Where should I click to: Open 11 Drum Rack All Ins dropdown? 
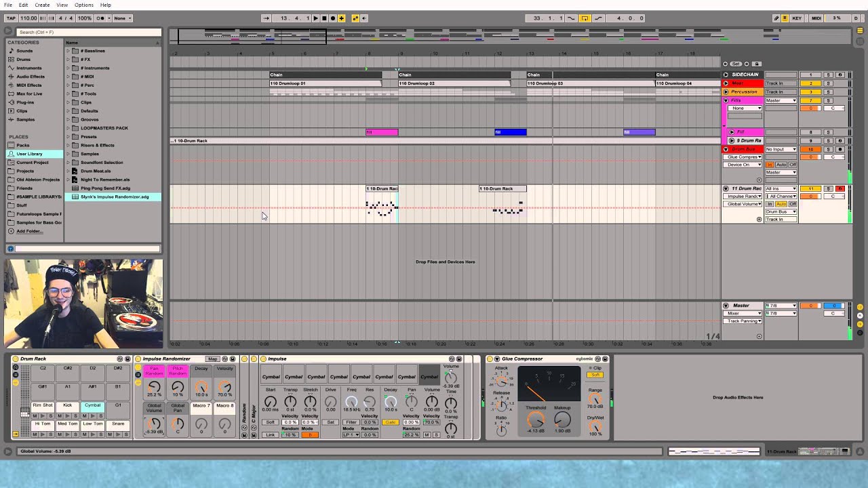(x=781, y=188)
